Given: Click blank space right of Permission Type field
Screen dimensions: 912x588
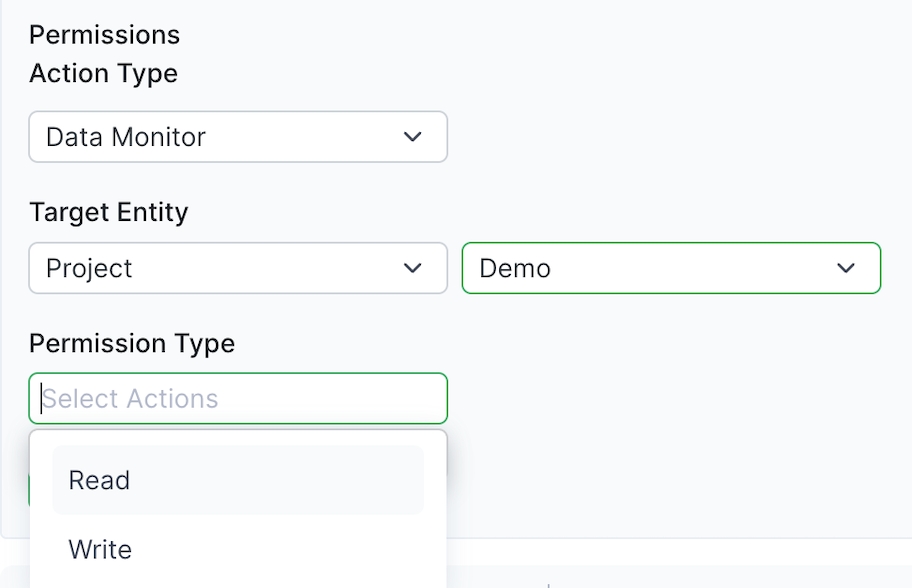Looking at the screenshot, I should [x=670, y=398].
